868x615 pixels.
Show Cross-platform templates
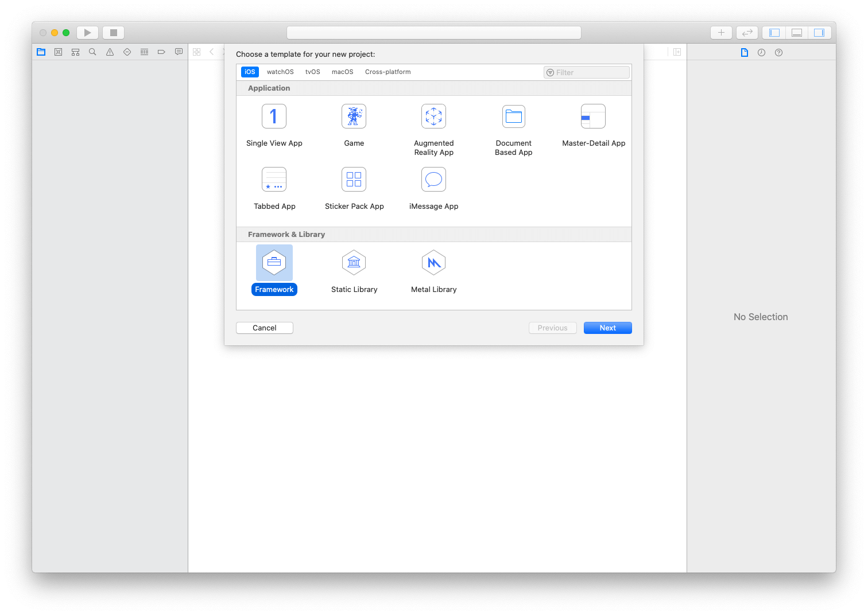pos(387,72)
